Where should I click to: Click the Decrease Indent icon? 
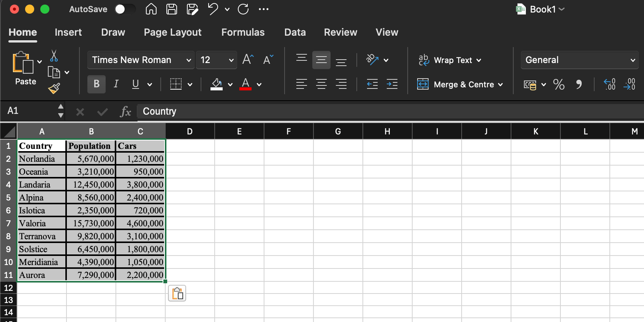(x=372, y=84)
